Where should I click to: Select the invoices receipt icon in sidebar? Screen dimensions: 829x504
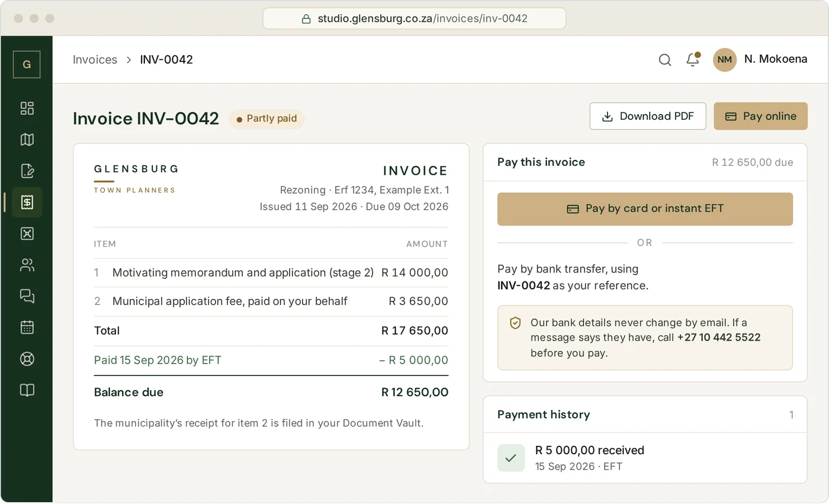pos(27,203)
